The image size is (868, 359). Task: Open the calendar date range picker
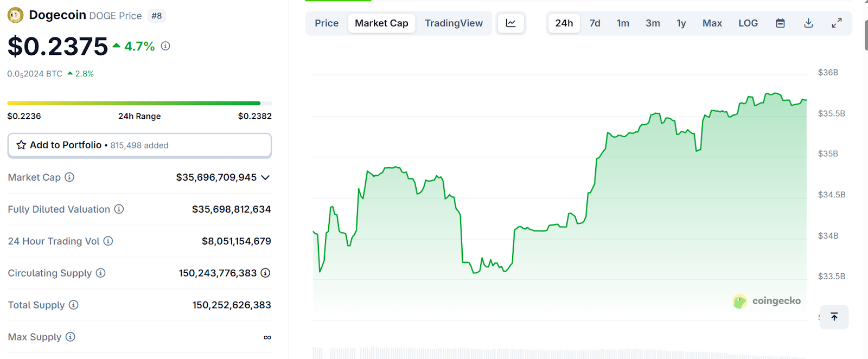click(780, 23)
